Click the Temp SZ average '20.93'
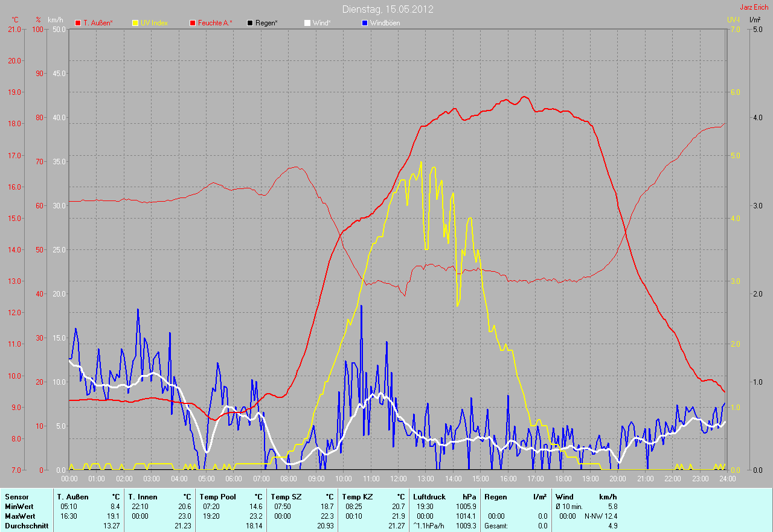 (x=324, y=526)
